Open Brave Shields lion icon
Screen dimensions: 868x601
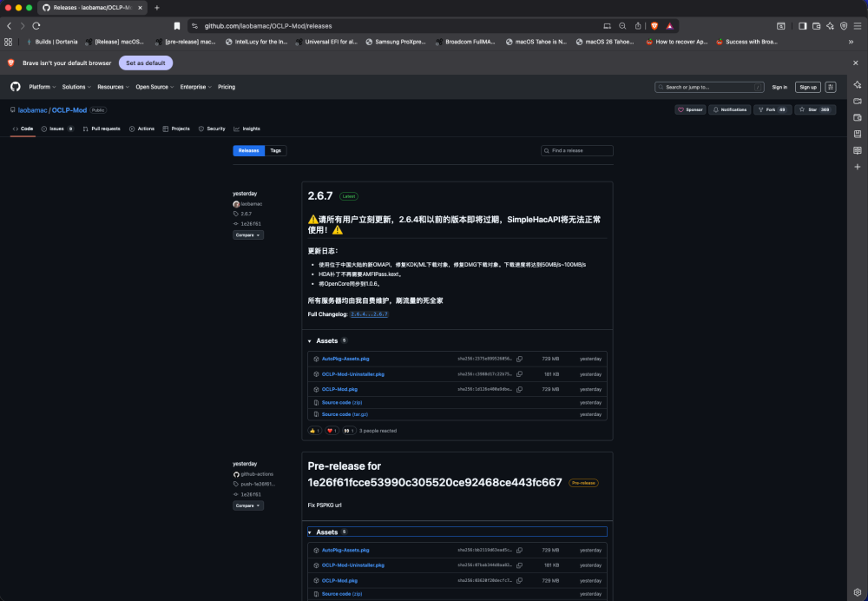[654, 26]
